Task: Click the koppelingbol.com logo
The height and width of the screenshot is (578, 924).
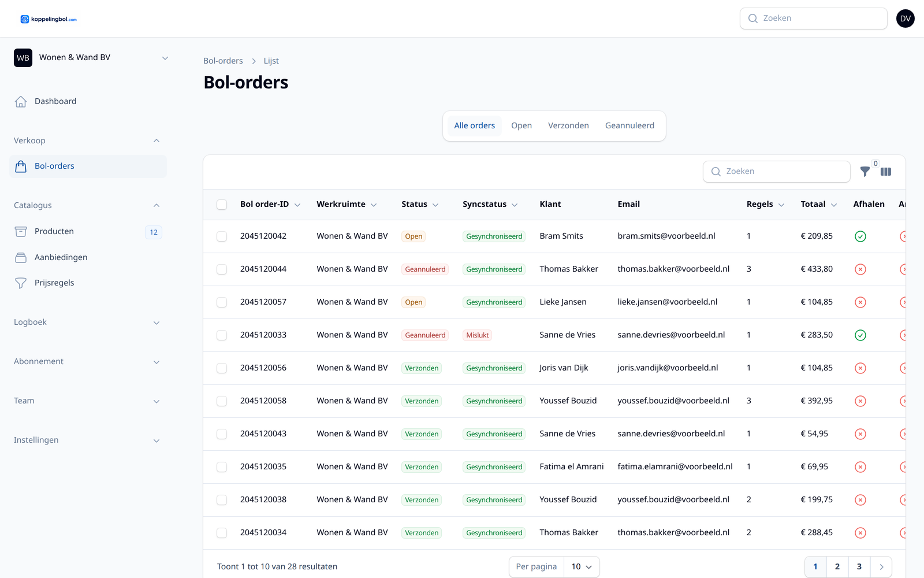Action: point(49,19)
